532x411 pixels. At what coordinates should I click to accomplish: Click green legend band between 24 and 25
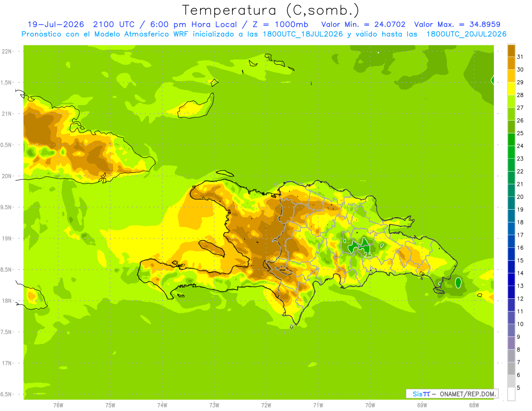(x=511, y=139)
